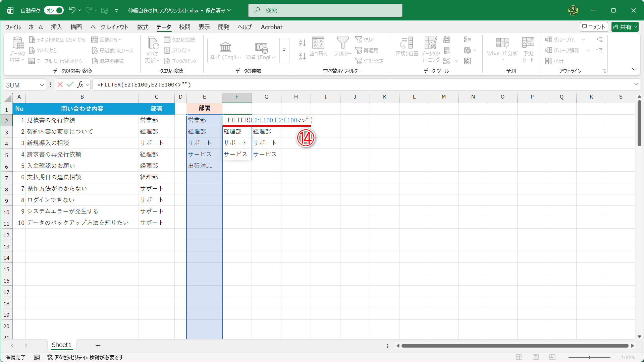Add a new sheet with the plus button
The image size is (644, 362).
(x=98, y=345)
